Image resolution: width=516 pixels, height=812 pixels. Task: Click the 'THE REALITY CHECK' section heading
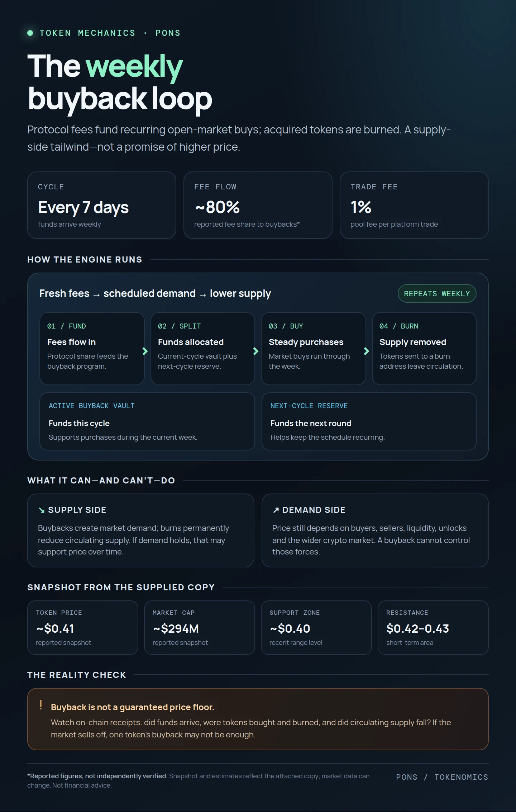(77, 675)
